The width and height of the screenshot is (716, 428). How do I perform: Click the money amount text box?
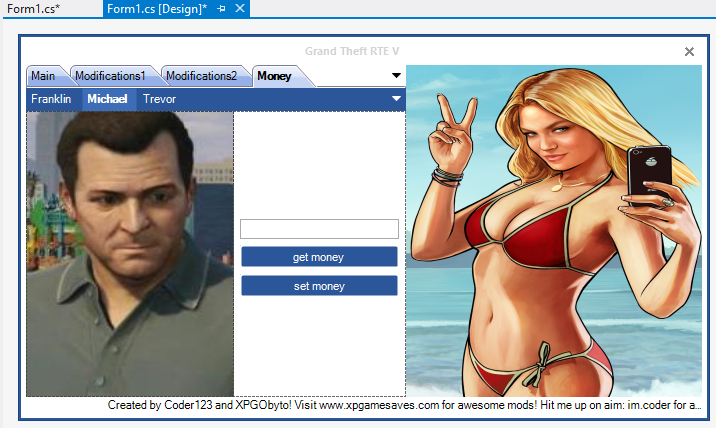(x=319, y=229)
